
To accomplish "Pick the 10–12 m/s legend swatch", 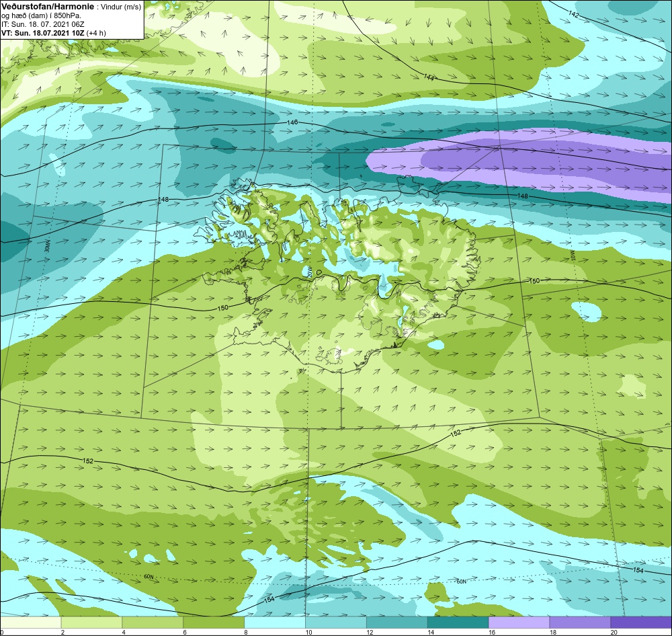I will 336,622.
